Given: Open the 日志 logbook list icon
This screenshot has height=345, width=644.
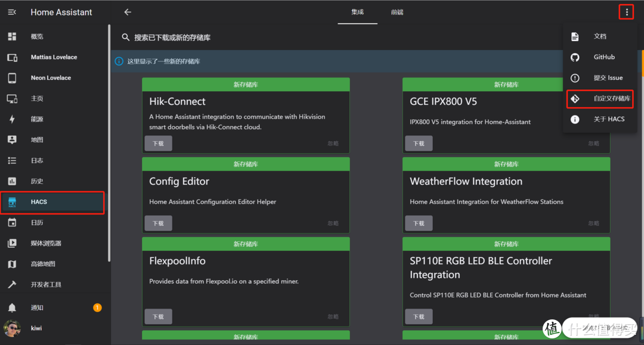Looking at the screenshot, I should (x=12, y=160).
